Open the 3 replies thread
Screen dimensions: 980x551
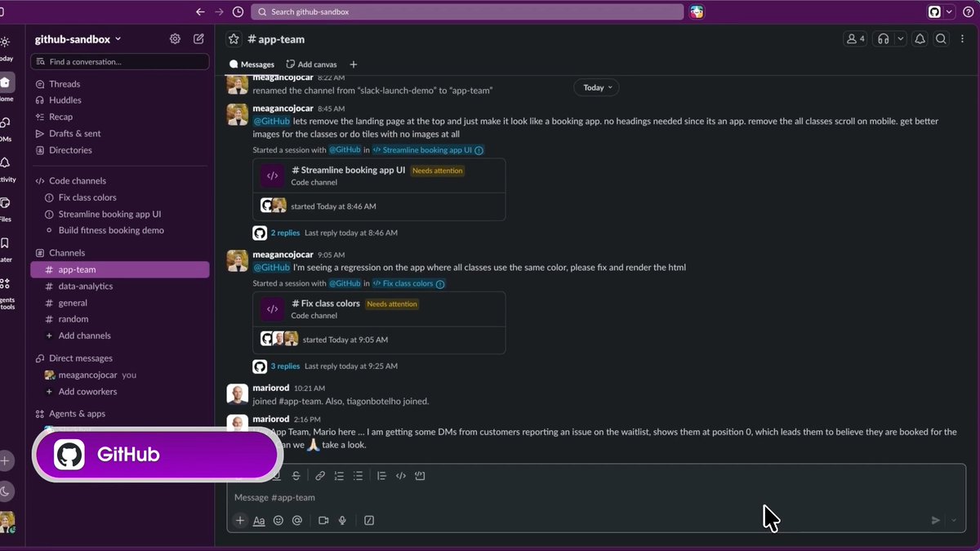pyautogui.click(x=285, y=367)
